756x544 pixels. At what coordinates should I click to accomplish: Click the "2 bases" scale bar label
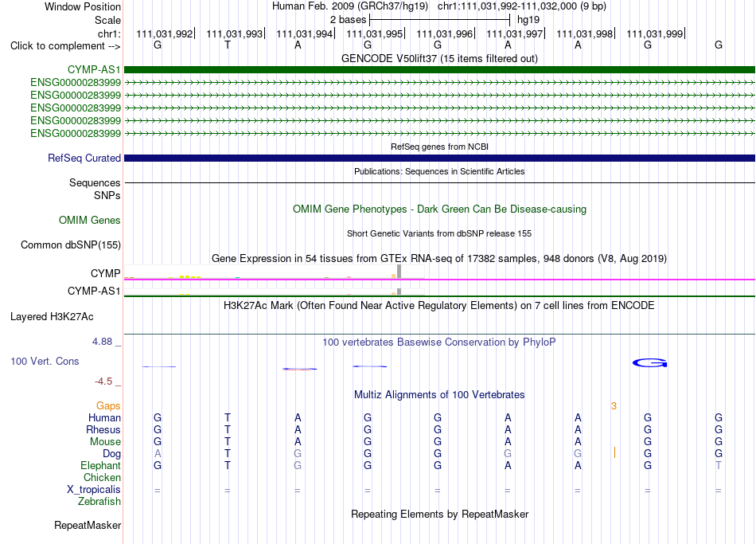[x=348, y=20]
